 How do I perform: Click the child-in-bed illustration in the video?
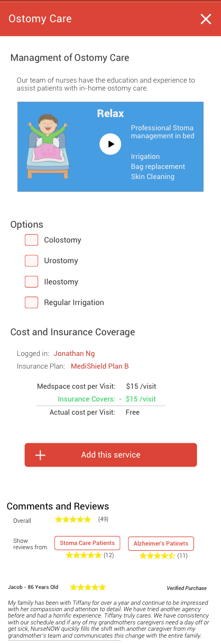click(48, 147)
